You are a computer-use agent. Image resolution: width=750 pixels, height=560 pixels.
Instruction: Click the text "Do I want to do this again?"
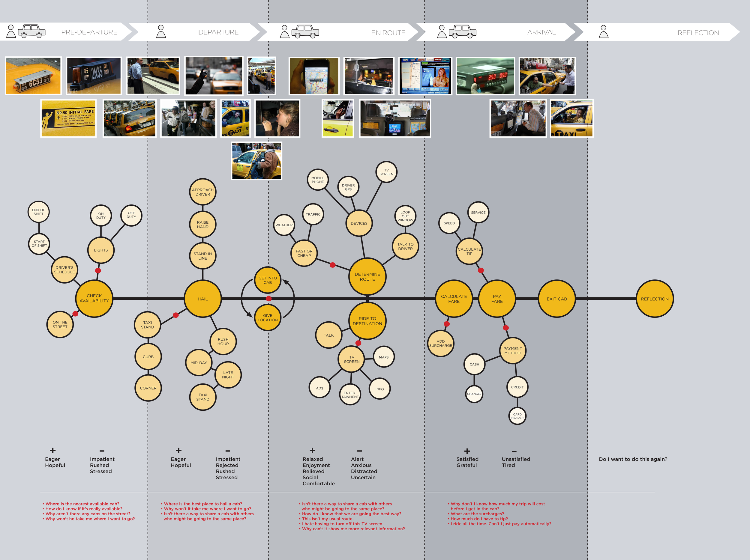point(633,459)
